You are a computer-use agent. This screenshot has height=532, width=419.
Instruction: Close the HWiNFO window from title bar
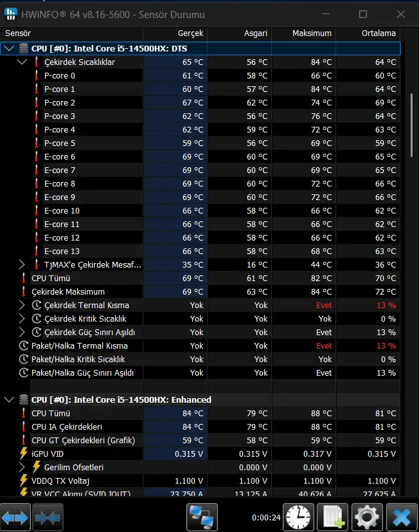(401, 14)
